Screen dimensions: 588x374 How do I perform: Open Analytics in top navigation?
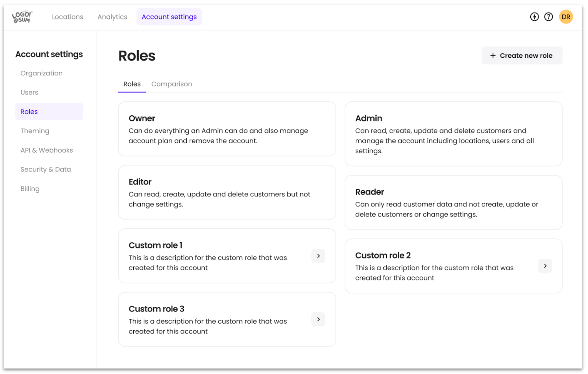click(112, 17)
